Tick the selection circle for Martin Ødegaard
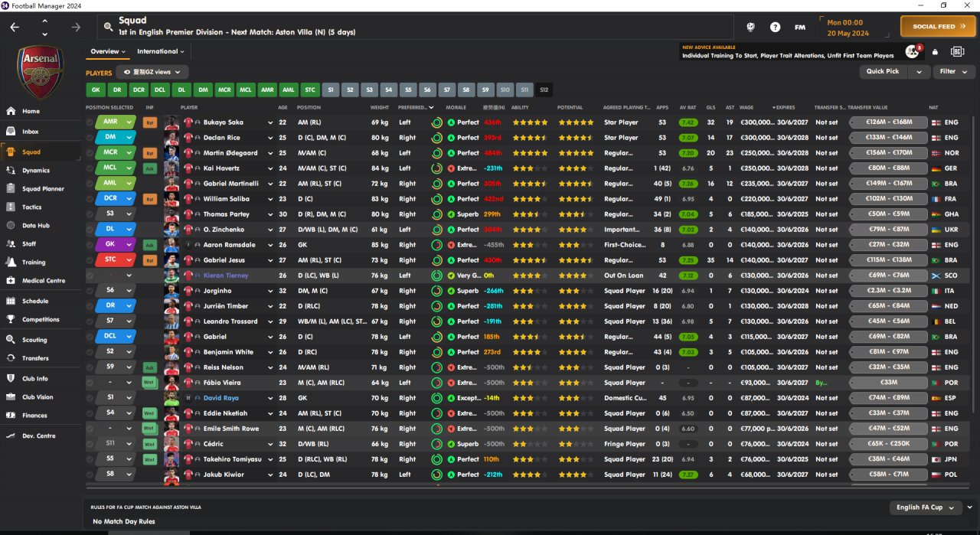Viewport: 980px width, 535px height. (x=90, y=153)
